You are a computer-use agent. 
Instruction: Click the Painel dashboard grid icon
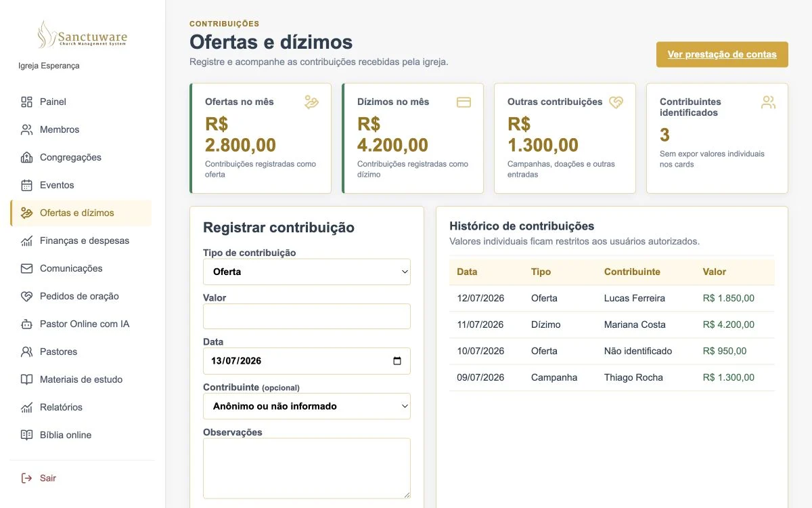(26, 102)
